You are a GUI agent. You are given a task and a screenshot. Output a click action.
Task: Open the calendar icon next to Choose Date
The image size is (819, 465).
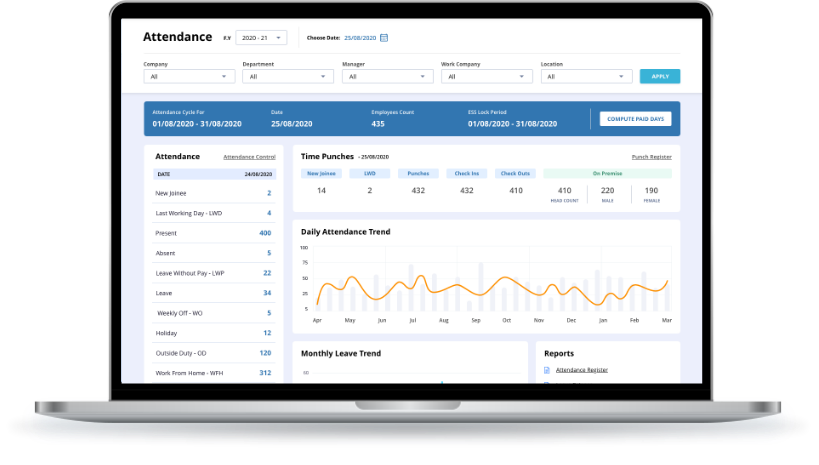point(384,38)
